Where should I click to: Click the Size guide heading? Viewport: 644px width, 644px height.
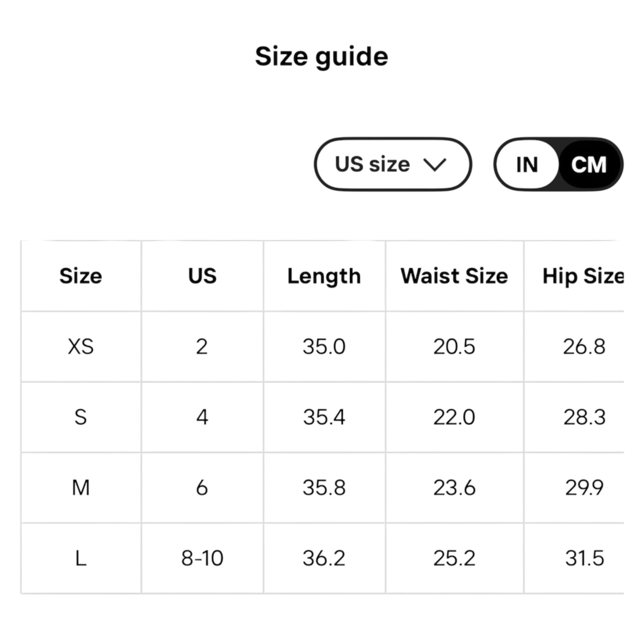[x=321, y=57]
